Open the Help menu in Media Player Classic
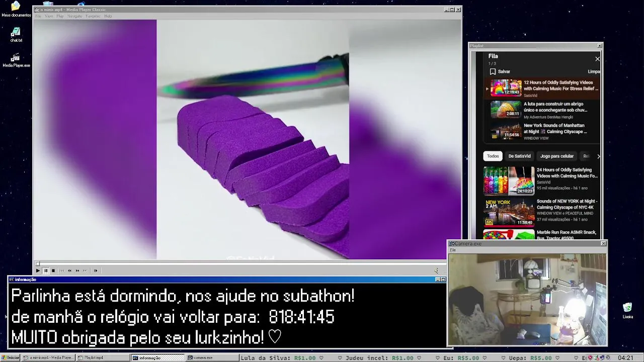This screenshot has width=644, height=362. click(x=108, y=16)
